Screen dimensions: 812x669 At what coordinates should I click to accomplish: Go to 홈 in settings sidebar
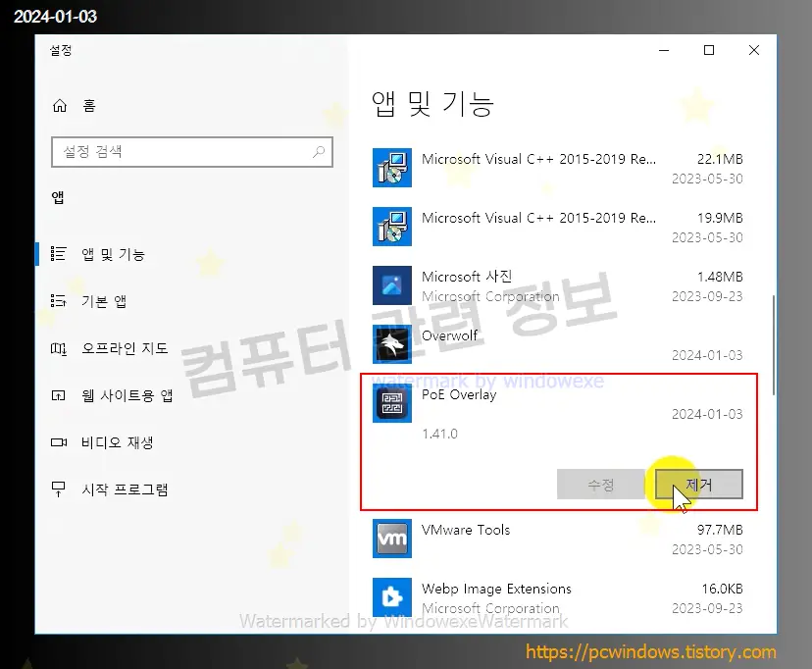pyautogui.click(x=191, y=106)
